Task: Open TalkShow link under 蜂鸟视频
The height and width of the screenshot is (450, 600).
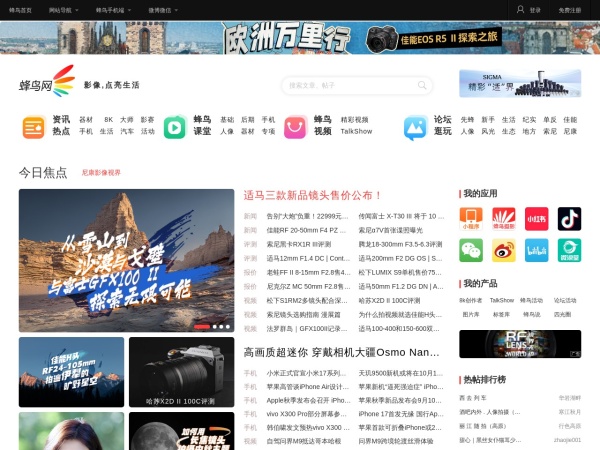Action: point(356,132)
